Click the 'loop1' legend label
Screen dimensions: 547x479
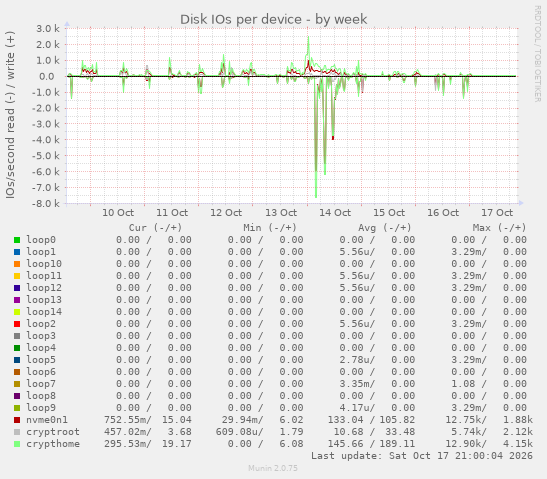(41, 252)
